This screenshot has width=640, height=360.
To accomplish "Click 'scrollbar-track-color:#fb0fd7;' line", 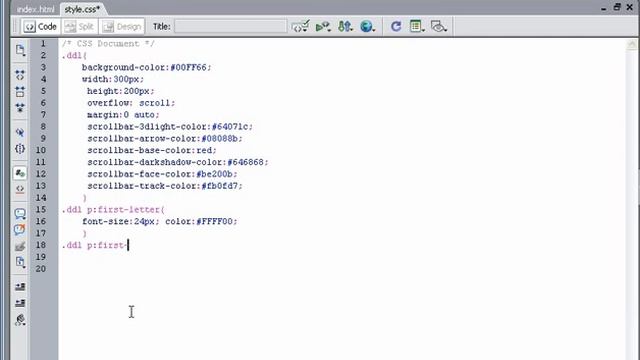I will click(x=165, y=186).
